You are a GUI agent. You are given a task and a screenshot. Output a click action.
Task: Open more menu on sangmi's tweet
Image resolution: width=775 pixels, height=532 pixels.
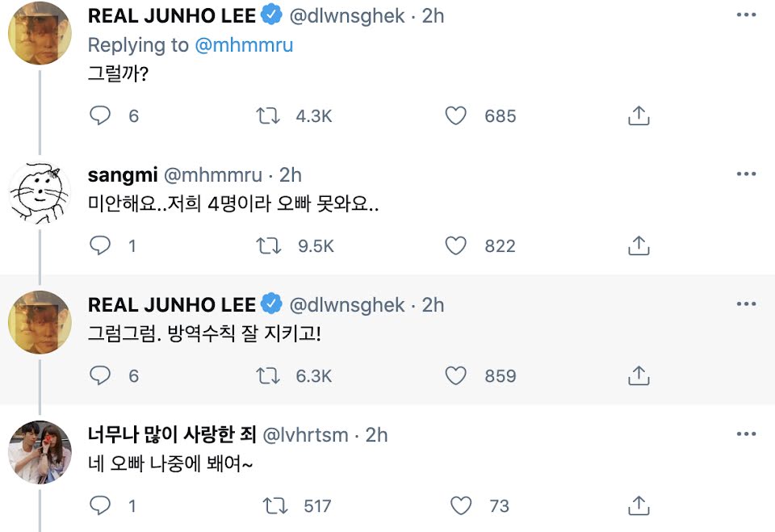pos(745,174)
